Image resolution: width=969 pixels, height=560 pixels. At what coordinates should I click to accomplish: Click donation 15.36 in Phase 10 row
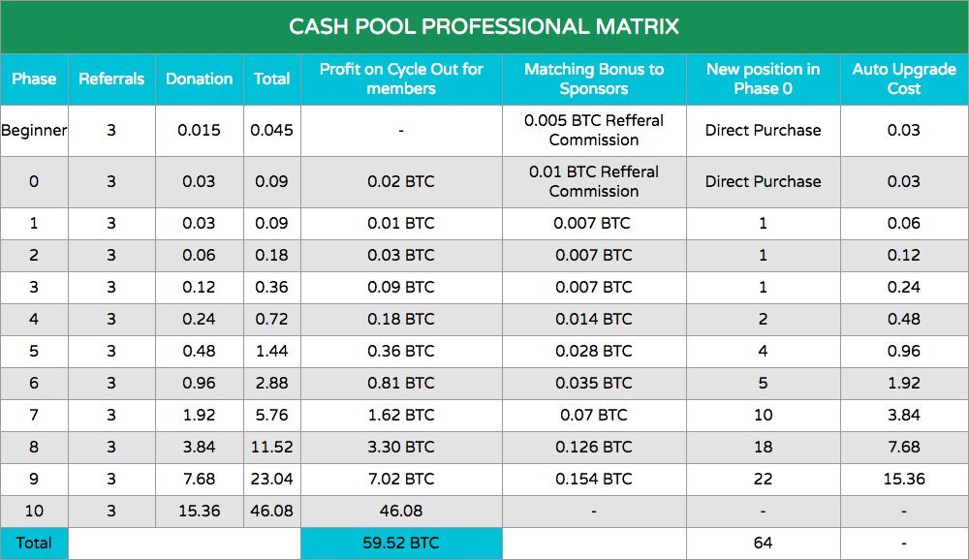[199, 512]
